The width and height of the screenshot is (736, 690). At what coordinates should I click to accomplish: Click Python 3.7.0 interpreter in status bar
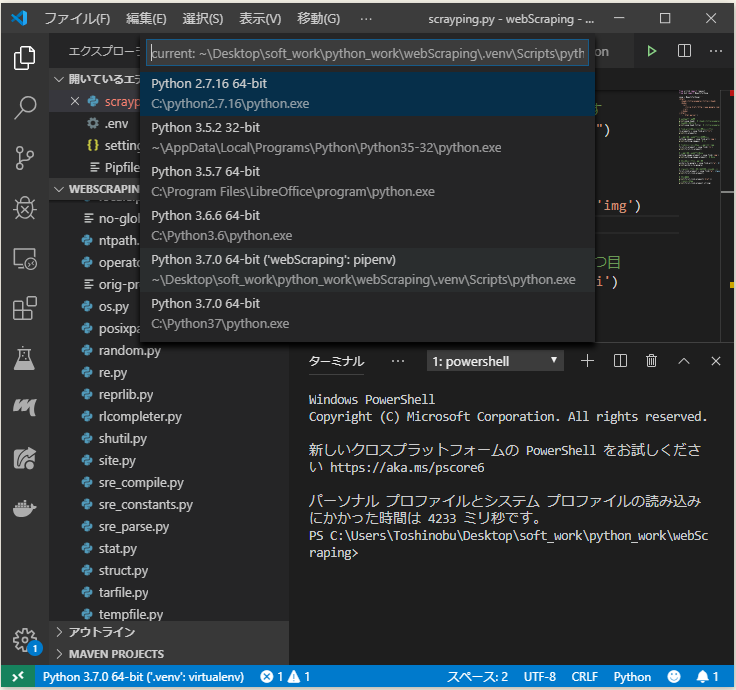(143, 676)
